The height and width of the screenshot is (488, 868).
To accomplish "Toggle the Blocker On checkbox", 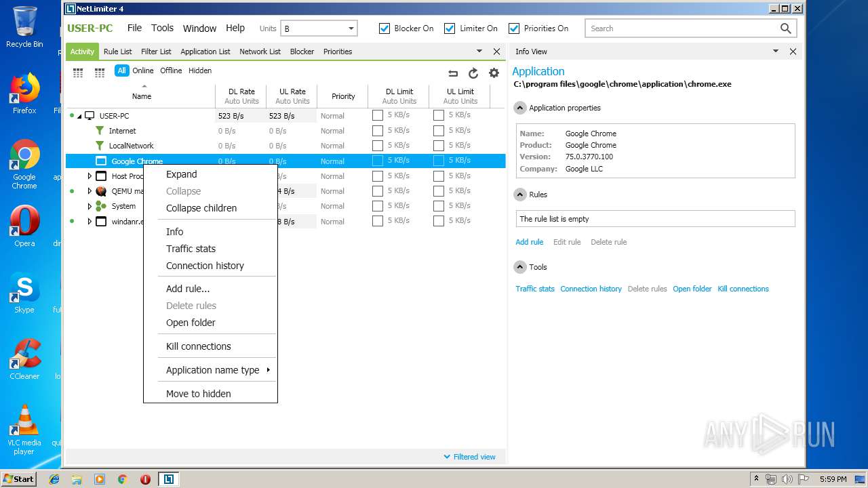I will tap(384, 28).
